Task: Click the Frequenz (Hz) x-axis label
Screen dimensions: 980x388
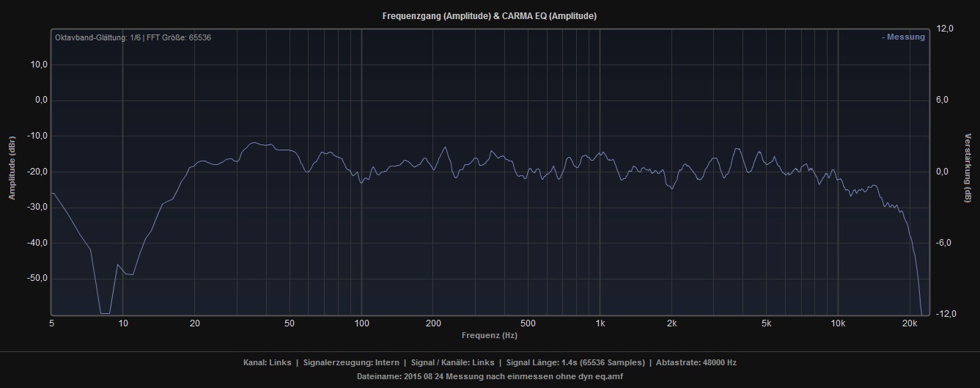Action: pyautogui.click(x=489, y=335)
